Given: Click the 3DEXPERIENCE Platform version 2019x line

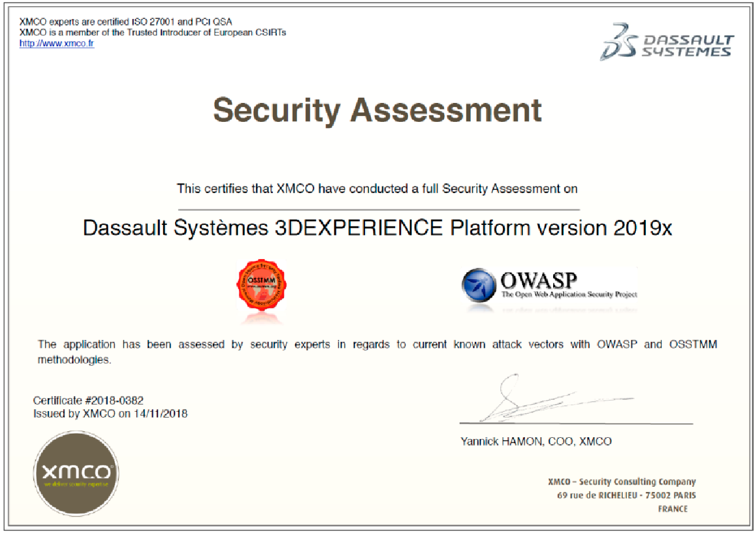Looking at the screenshot, I should point(377,228).
